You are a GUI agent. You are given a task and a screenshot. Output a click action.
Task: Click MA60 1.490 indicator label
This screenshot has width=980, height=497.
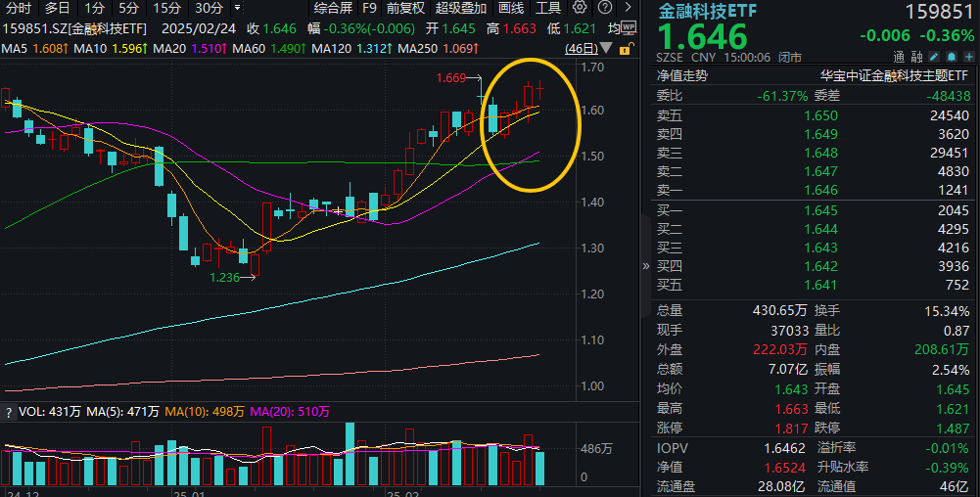pyautogui.click(x=269, y=49)
